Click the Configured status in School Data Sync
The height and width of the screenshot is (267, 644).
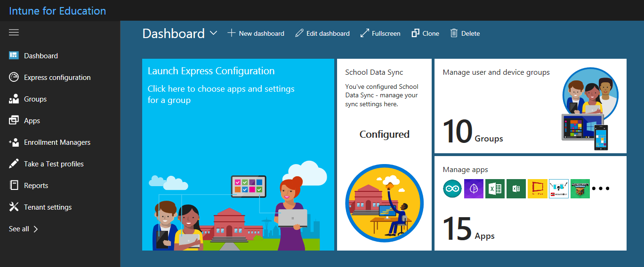click(384, 134)
